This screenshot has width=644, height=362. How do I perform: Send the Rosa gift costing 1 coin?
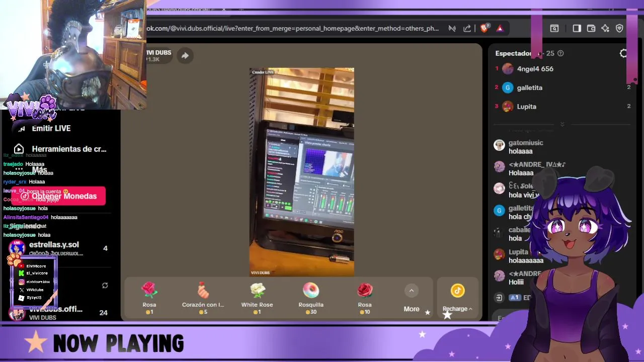click(x=149, y=298)
